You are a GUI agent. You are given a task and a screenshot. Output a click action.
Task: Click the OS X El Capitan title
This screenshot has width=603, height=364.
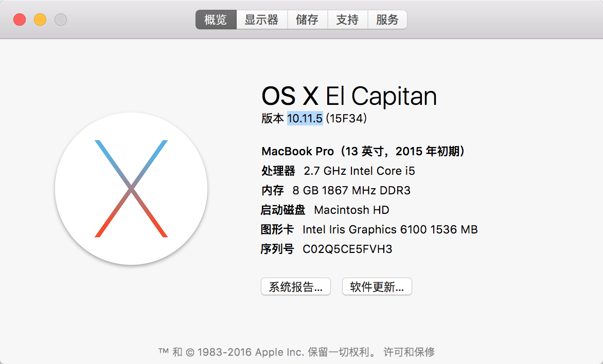[x=349, y=96]
